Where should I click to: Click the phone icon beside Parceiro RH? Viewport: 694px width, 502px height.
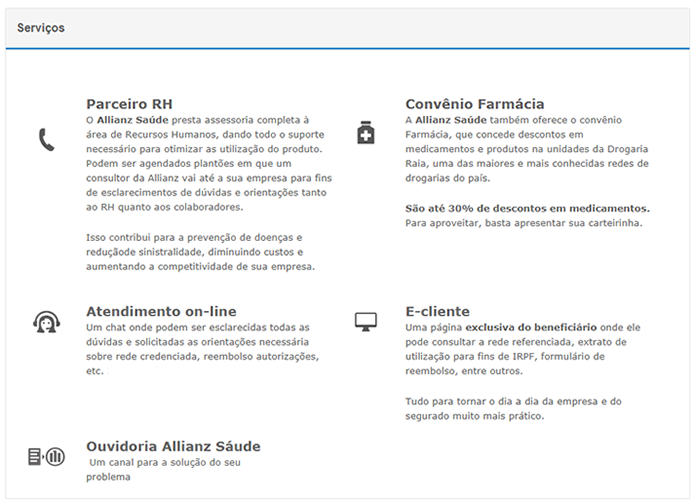point(46,140)
